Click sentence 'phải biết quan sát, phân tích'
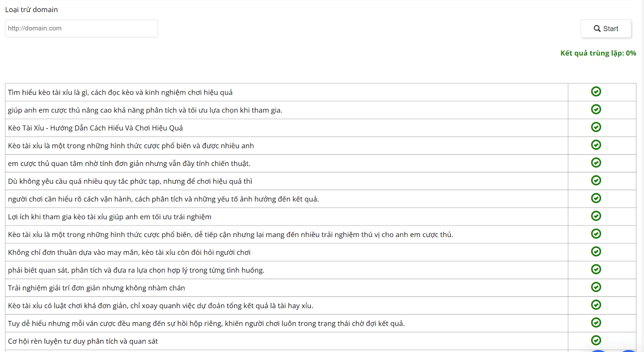Screen dimensions: 644x352 [x=136, y=270]
